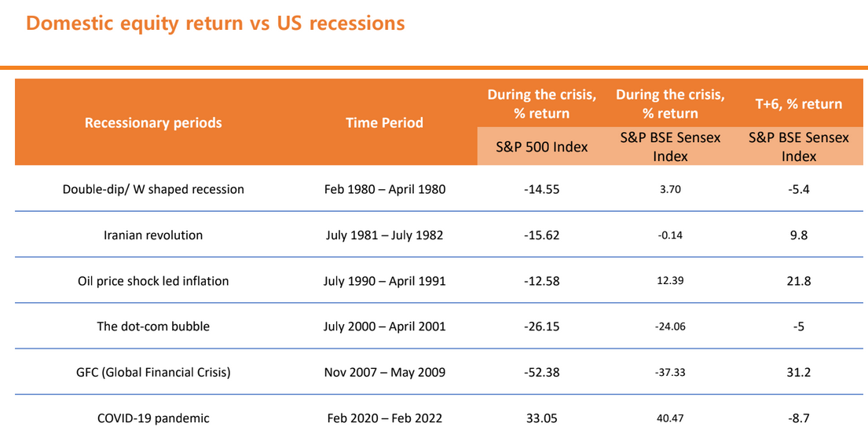The height and width of the screenshot is (434, 868).
Task: Select the 'Double-dip/ W shaped recession' row label
Action: (x=153, y=189)
